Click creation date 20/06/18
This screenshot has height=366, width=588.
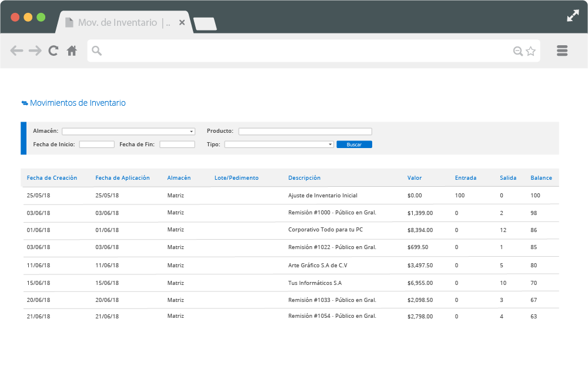click(38, 300)
